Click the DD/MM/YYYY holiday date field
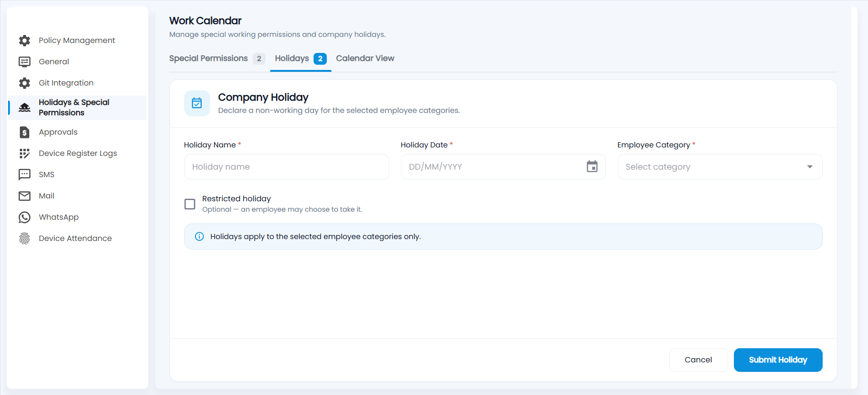The width and height of the screenshot is (868, 395). click(503, 167)
